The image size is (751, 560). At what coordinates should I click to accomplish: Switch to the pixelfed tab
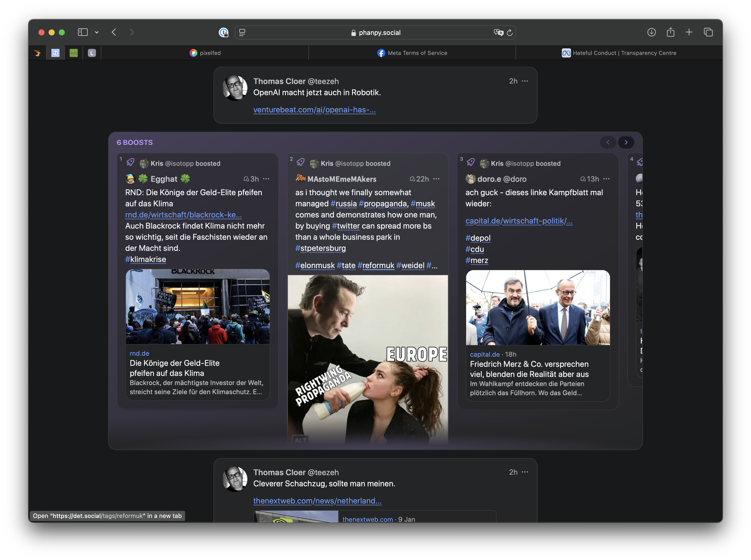(x=205, y=53)
